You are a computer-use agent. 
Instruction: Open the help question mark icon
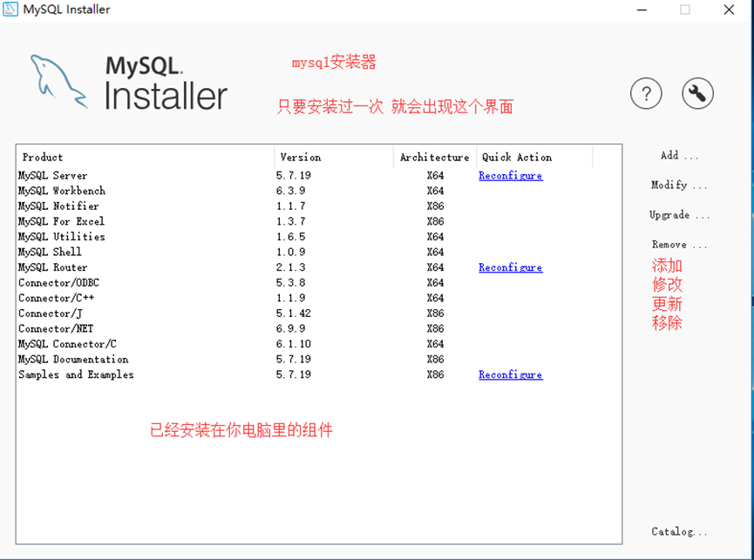click(646, 94)
